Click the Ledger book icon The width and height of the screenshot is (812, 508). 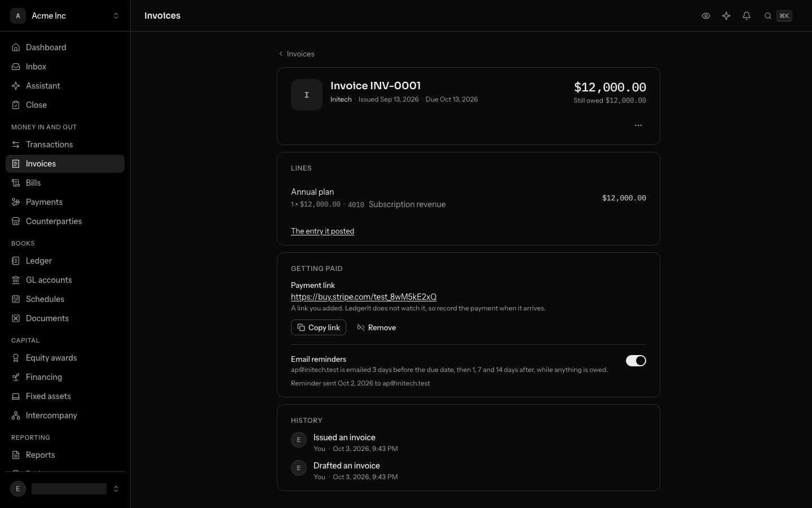point(16,261)
